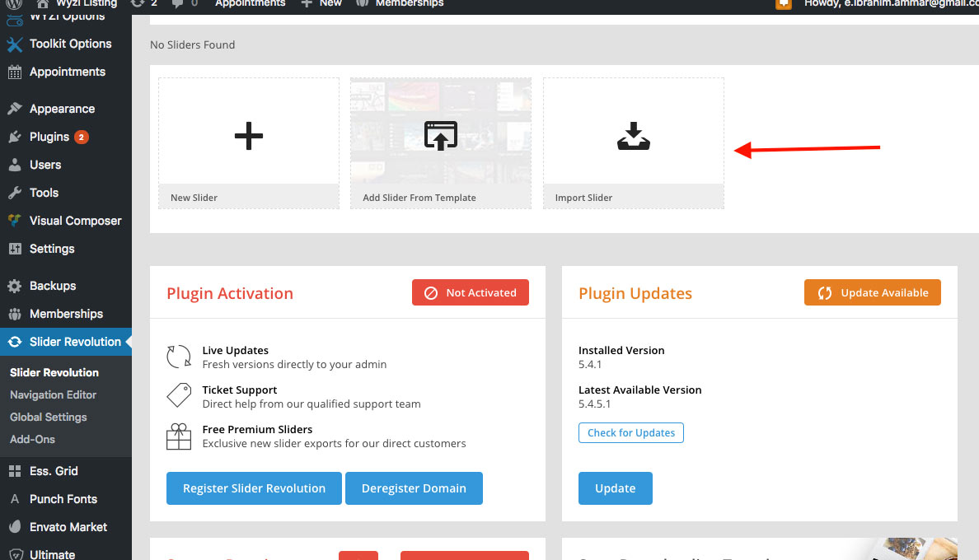Click the Settings sliders icon

click(x=15, y=249)
